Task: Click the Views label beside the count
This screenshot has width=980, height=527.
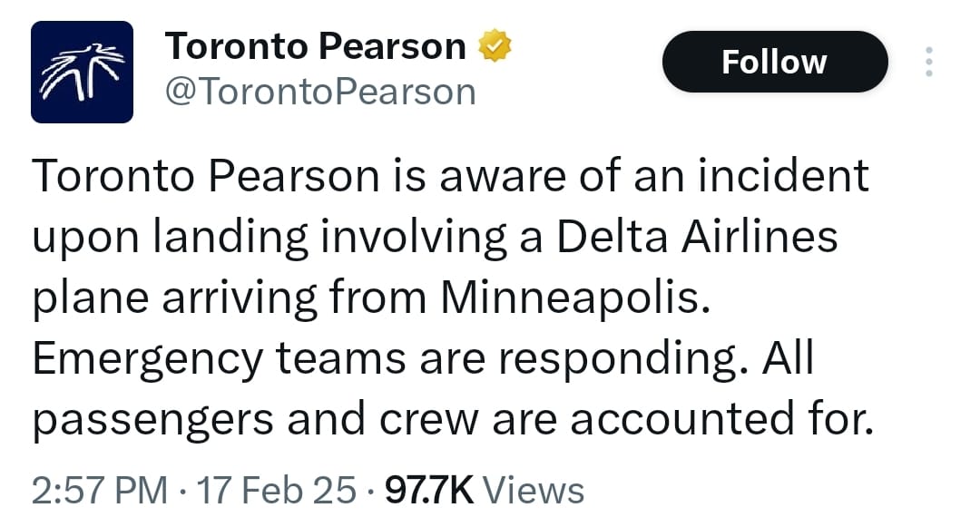Action: (x=534, y=491)
